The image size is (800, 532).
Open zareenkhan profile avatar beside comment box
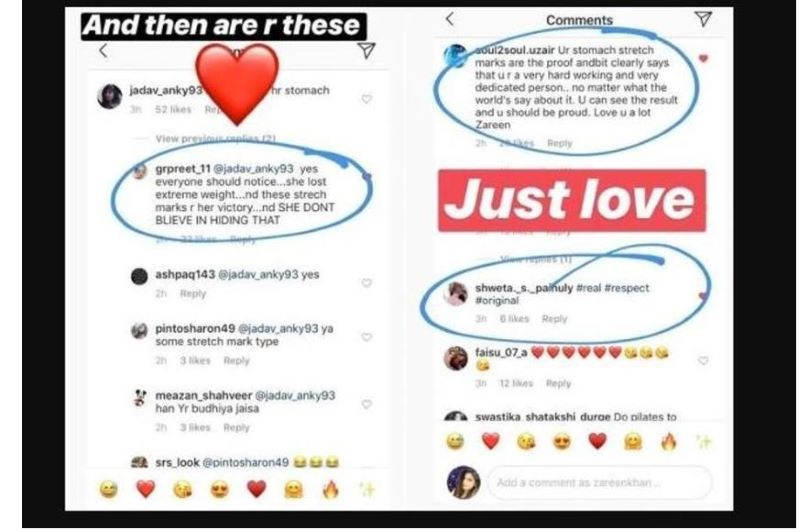pos(463,482)
